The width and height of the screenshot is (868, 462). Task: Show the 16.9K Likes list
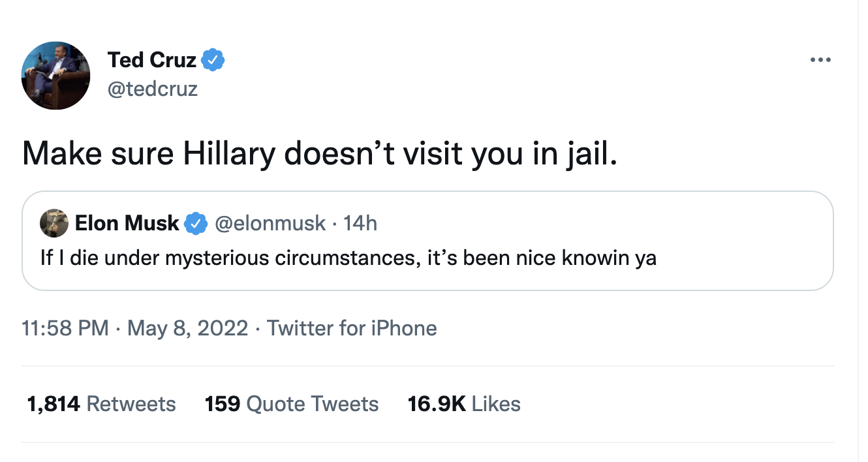(x=464, y=404)
